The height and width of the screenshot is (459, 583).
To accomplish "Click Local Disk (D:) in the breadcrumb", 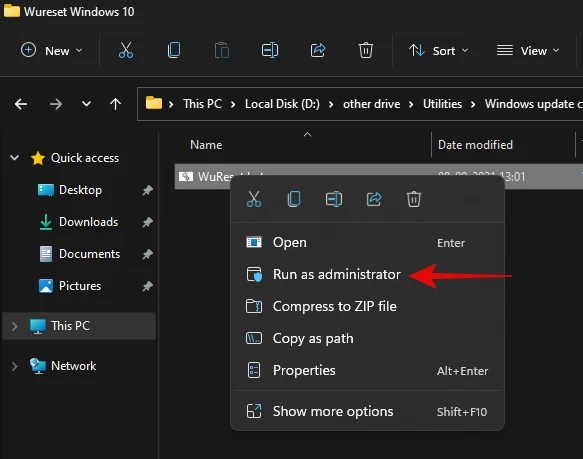I will (x=282, y=104).
